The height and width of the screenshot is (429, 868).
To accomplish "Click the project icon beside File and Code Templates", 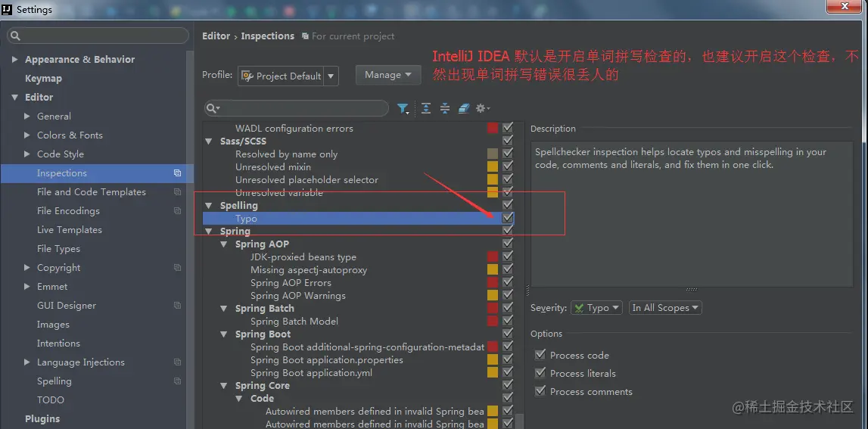I will tap(177, 192).
